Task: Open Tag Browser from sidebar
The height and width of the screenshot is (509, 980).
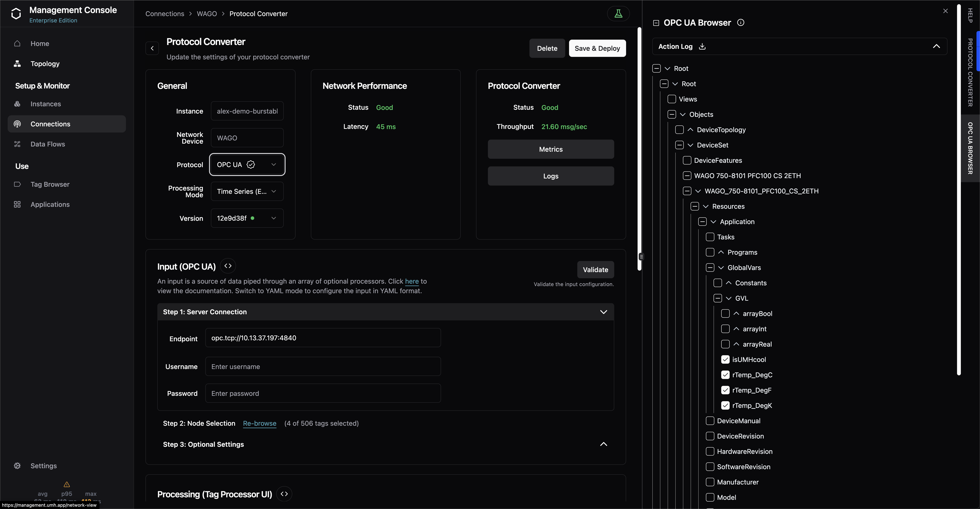Action: click(x=50, y=184)
